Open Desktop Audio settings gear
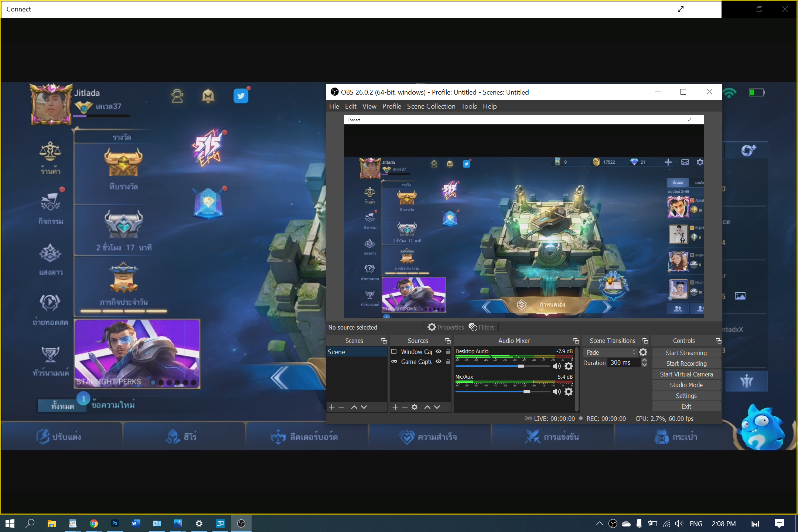Screen dimensions: 798x532 click(x=569, y=366)
